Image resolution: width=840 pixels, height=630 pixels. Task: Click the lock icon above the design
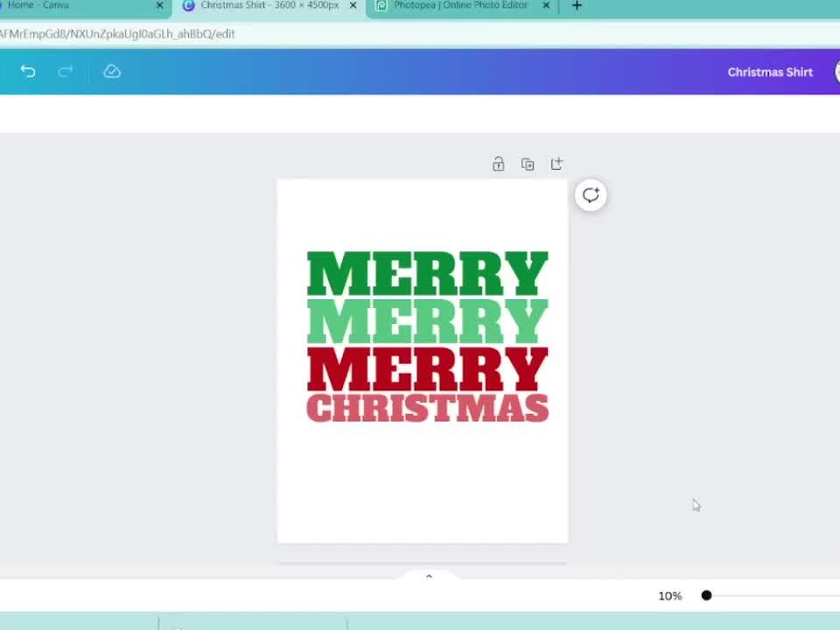click(x=498, y=164)
